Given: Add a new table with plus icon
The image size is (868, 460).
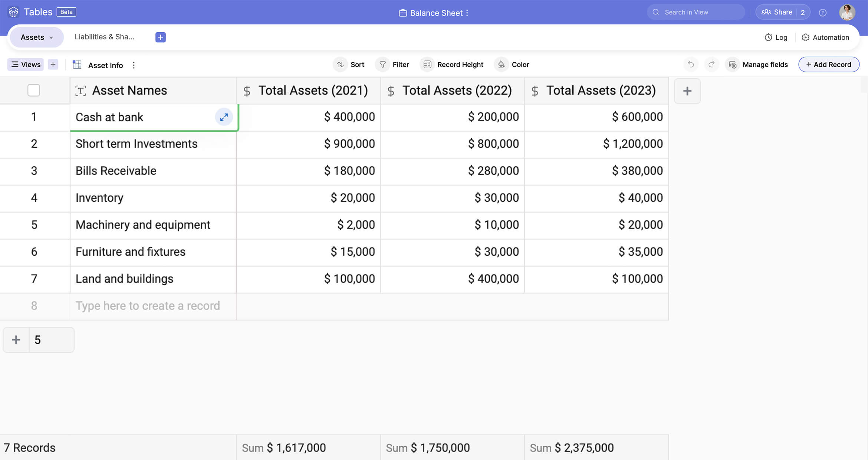Looking at the screenshot, I should [160, 37].
